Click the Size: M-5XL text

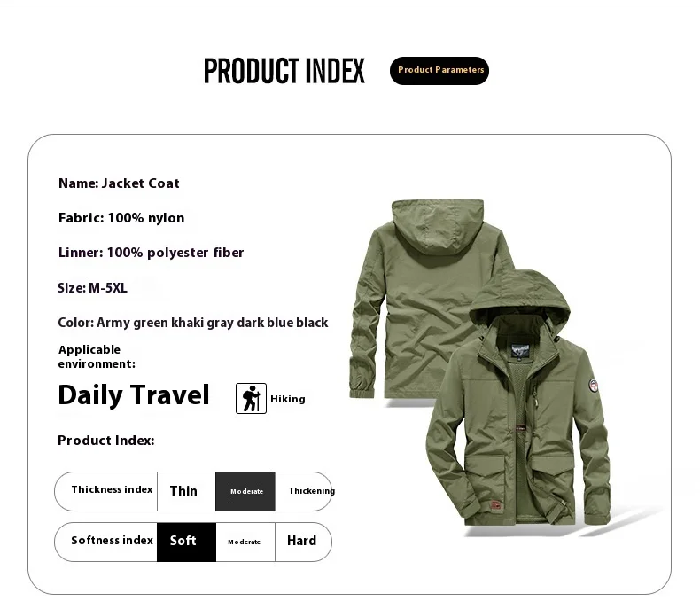(92, 288)
